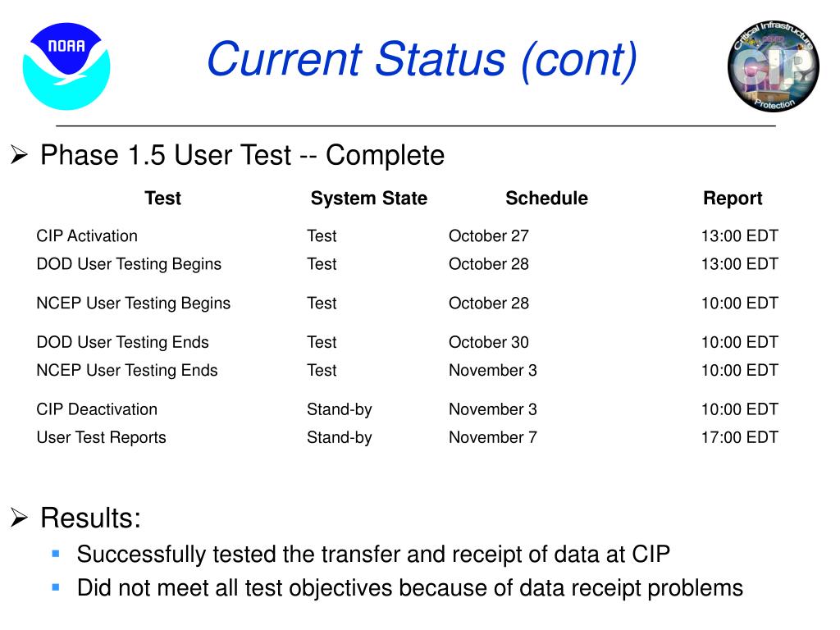
Task: Click the Schedule column header
Action: (546, 199)
